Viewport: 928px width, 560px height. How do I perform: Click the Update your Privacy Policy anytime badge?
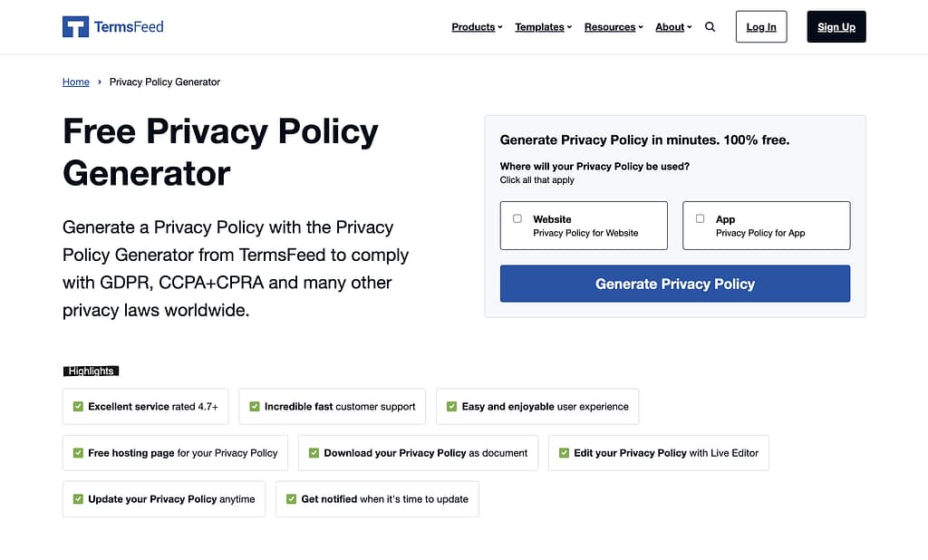coord(163,498)
